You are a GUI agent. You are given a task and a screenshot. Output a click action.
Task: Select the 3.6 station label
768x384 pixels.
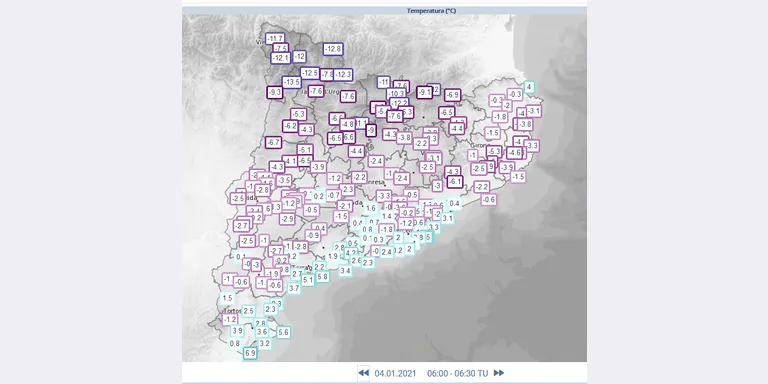tap(262, 332)
